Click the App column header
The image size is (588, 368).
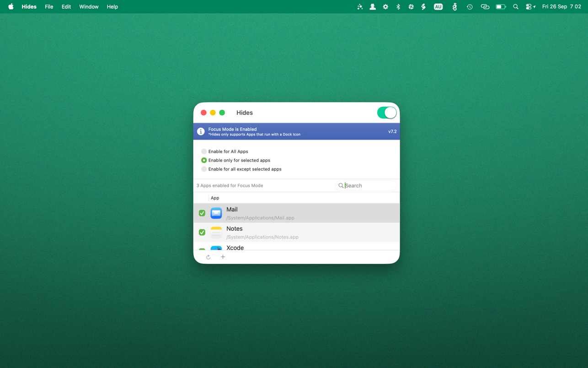215,198
